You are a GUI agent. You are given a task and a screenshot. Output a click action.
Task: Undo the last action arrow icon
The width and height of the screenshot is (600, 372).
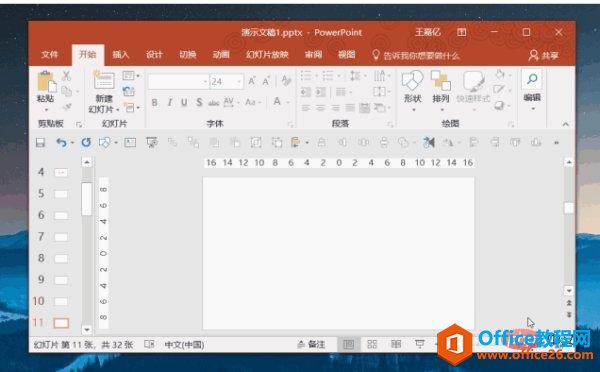(x=61, y=143)
